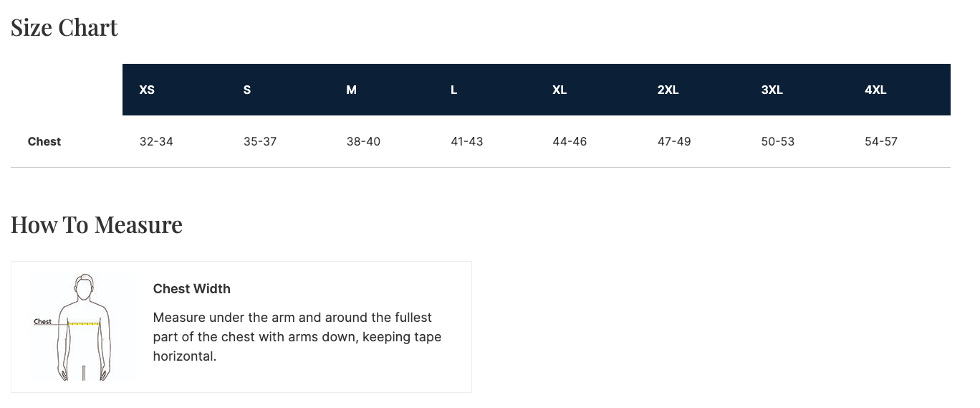Click the How To Measure heading
The image size is (980, 408).
click(97, 225)
